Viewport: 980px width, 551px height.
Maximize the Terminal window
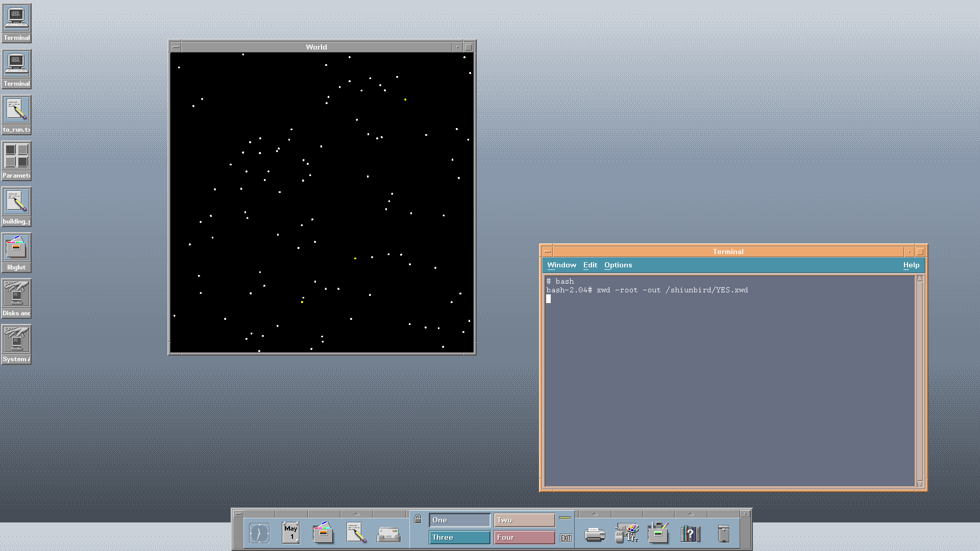[920, 252]
